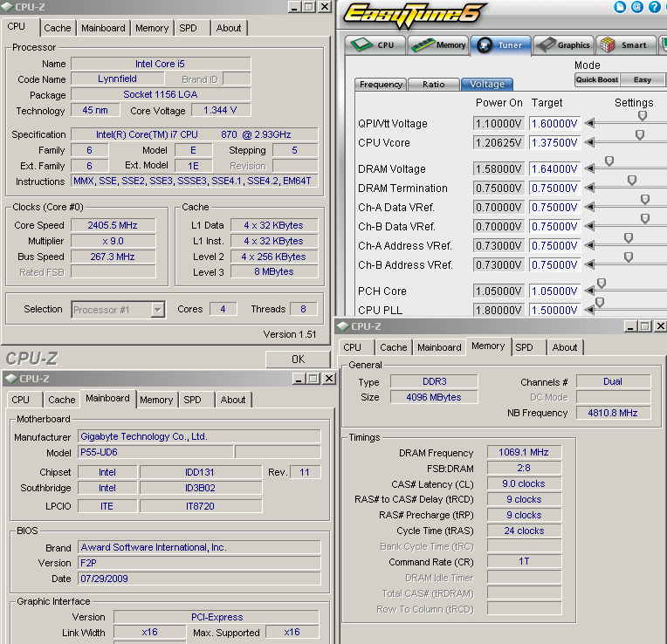Click the DRAM Termination slider handle
667x644 pixels.
pos(632,181)
